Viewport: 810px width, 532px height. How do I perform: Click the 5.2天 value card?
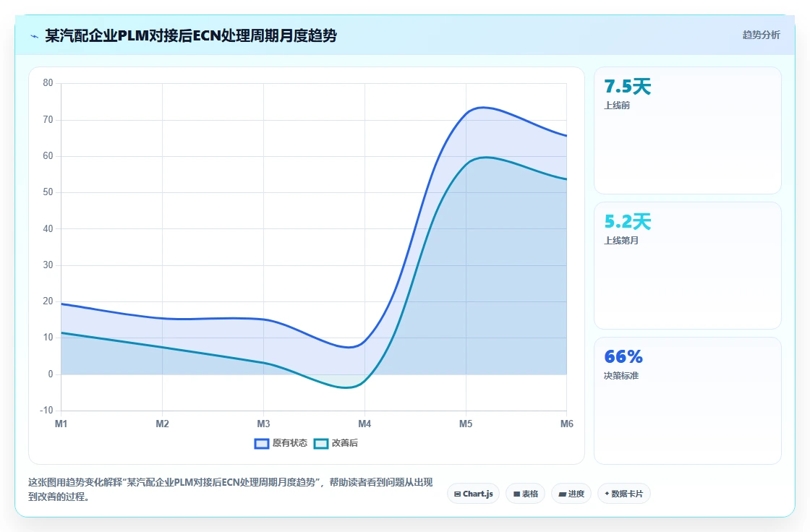[688, 265]
